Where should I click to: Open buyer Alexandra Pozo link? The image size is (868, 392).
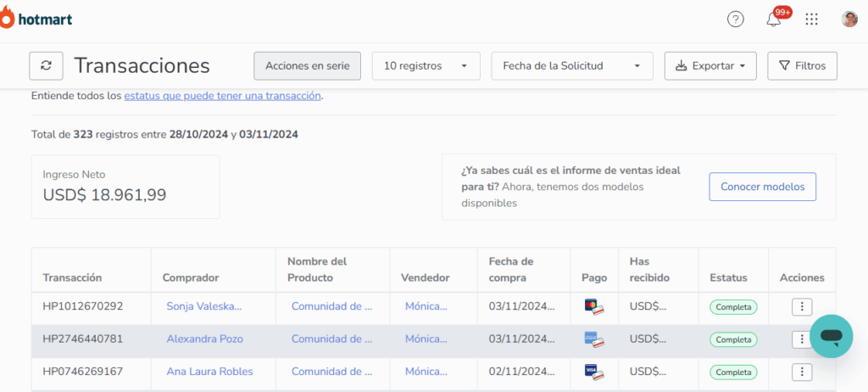pos(205,339)
